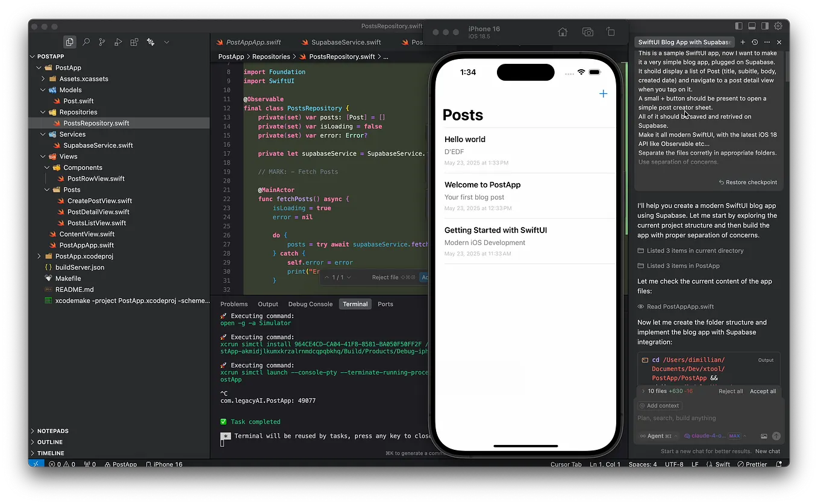Viewport: 818px width, 504px height.
Task: Toggle the secondary sidebar visibility
Action: pos(764,26)
